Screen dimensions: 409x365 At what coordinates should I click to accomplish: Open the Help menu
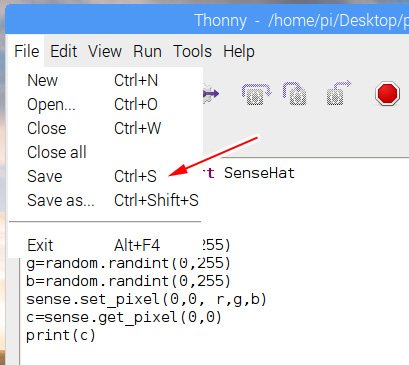tap(239, 52)
